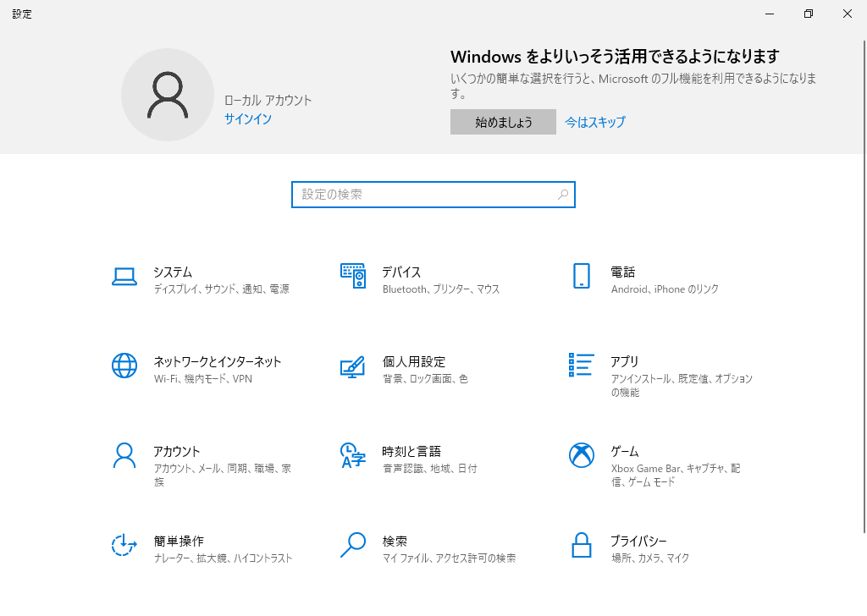Open the デバイス keyboard and speaker icon
This screenshot has height=616, width=867.
click(353, 276)
